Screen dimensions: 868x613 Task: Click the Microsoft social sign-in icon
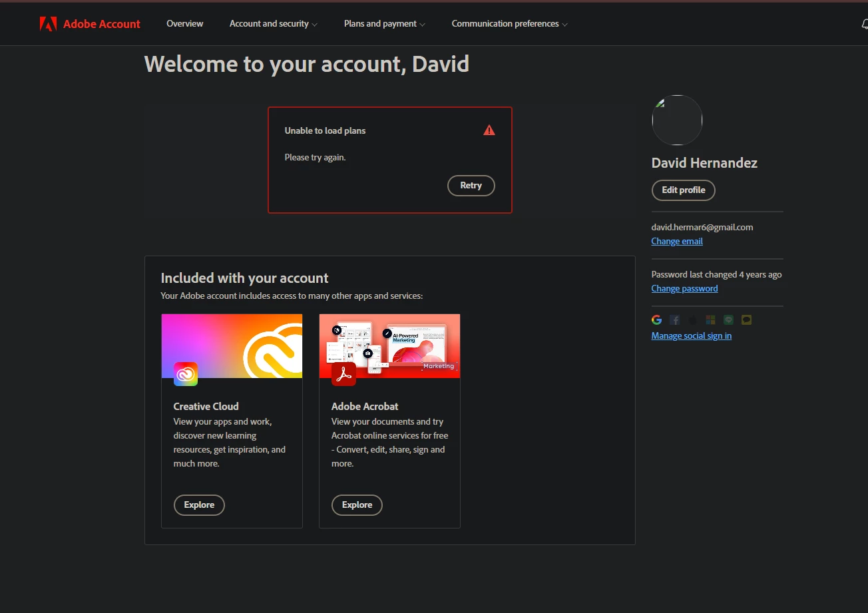pos(711,319)
